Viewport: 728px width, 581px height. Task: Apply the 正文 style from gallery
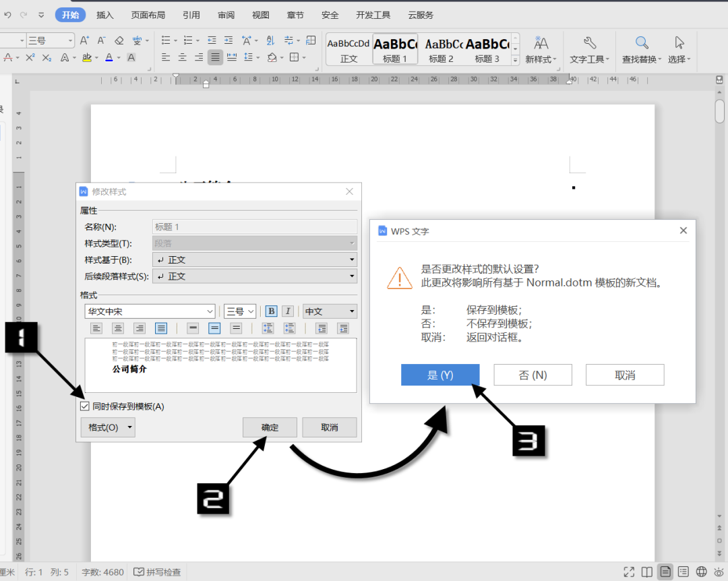click(x=348, y=49)
